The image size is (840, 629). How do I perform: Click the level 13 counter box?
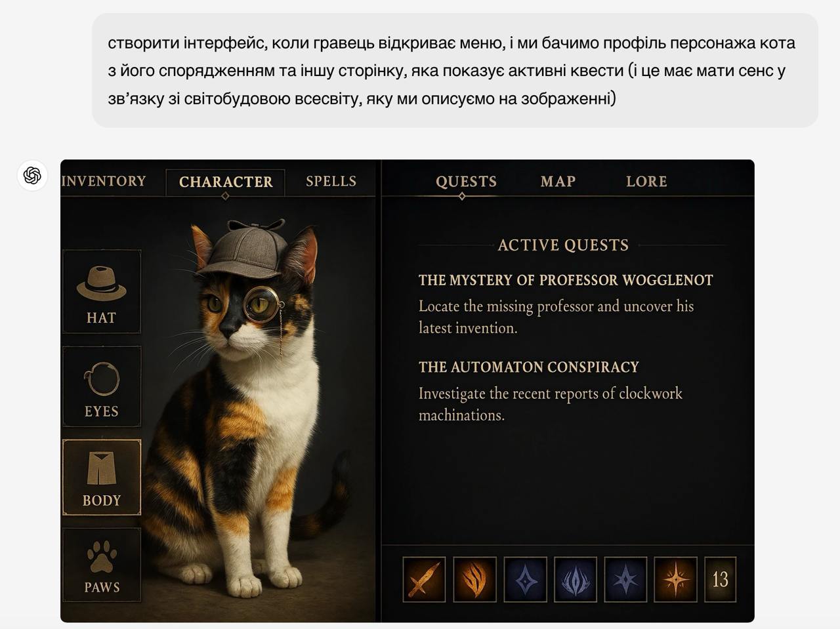pos(720,579)
